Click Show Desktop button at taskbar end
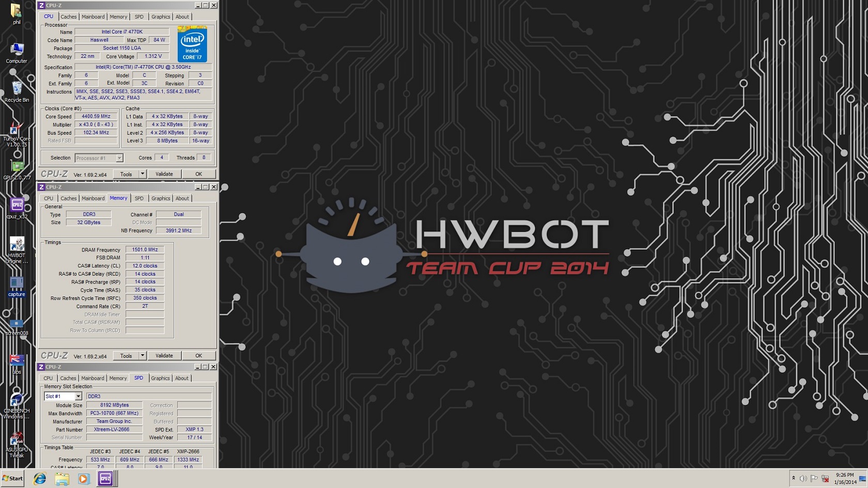The width and height of the screenshot is (868, 488). [863, 478]
